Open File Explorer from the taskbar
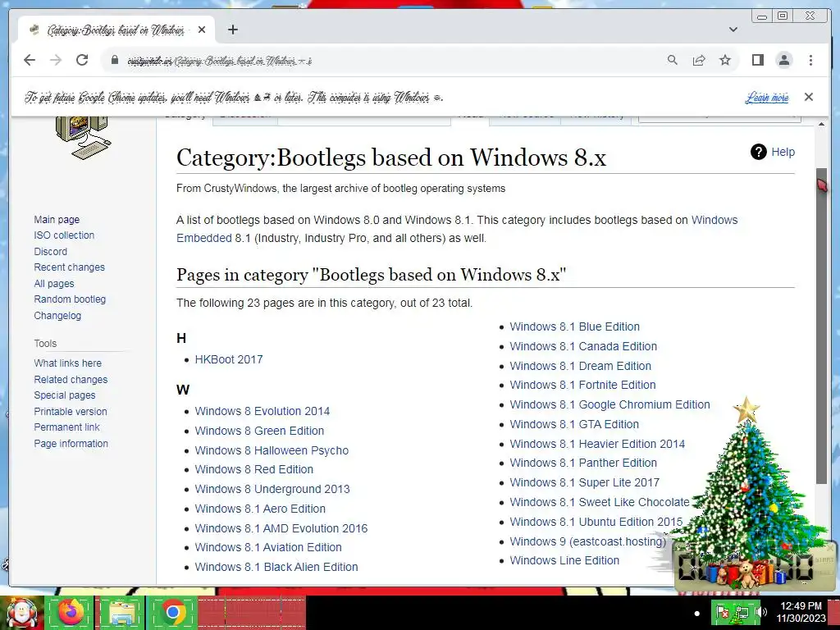 (121, 613)
